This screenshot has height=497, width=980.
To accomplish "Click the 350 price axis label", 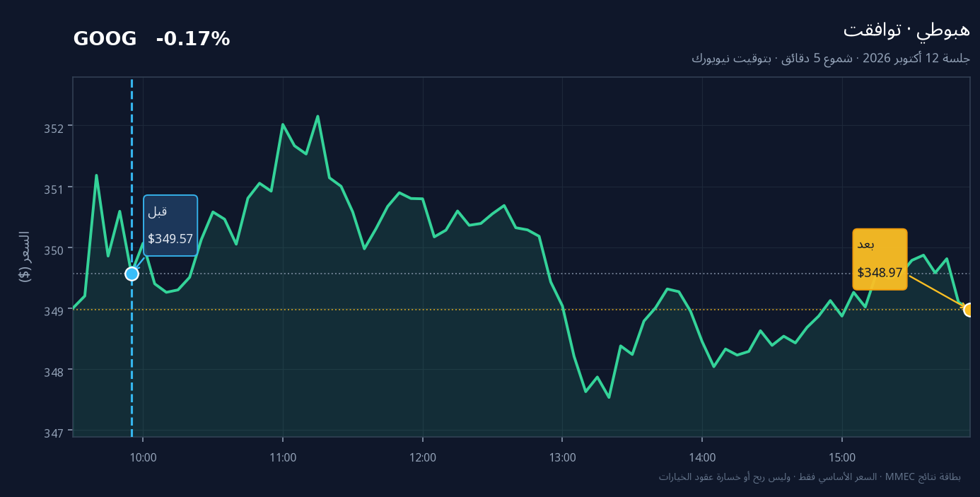I will pyautogui.click(x=55, y=250).
